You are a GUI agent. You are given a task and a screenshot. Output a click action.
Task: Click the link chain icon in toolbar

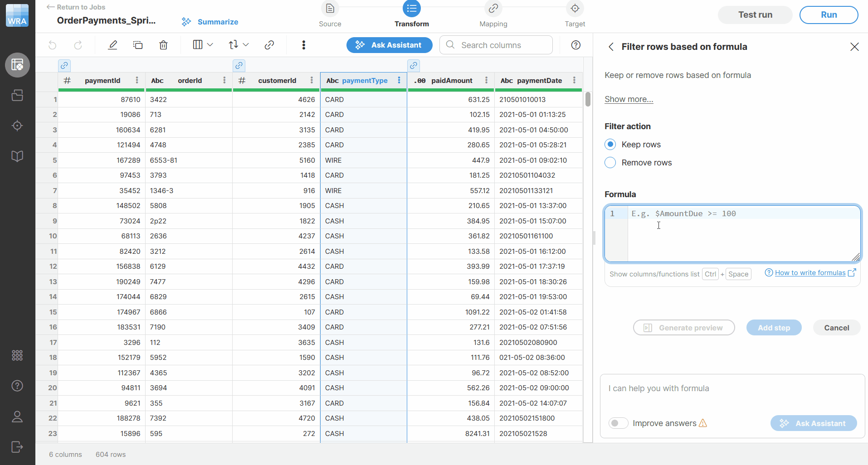[x=269, y=45]
